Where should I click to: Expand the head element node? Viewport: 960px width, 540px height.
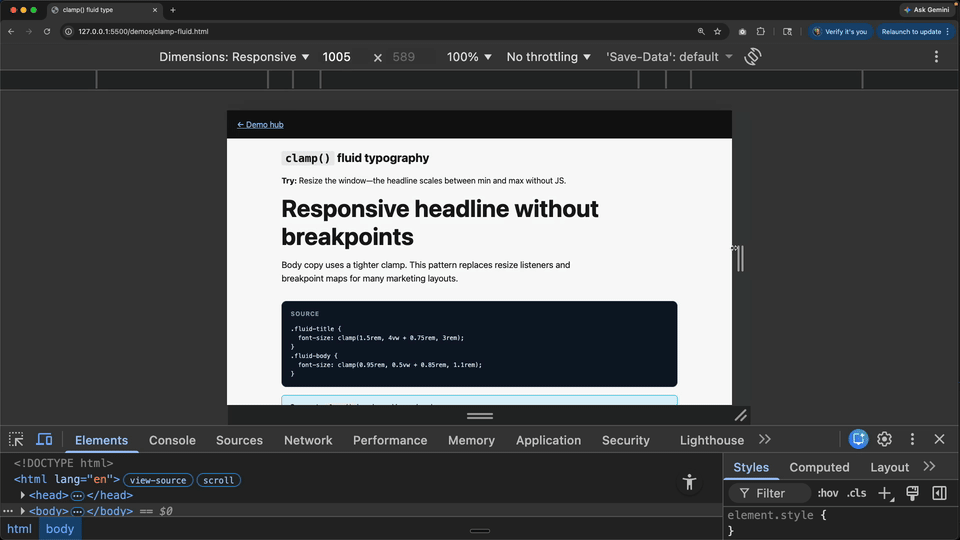point(23,495)
